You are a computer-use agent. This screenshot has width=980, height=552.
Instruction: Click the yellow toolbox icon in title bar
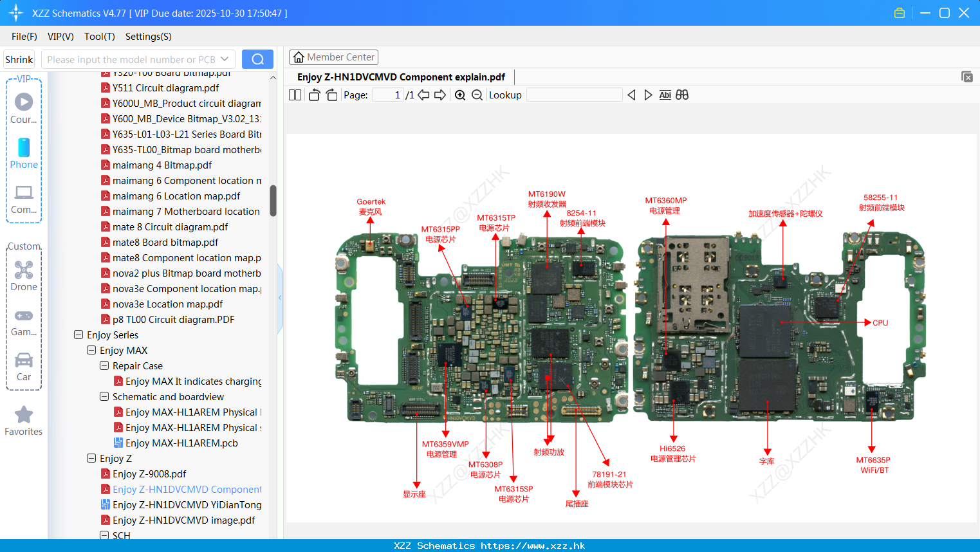[x=900, y=13]
